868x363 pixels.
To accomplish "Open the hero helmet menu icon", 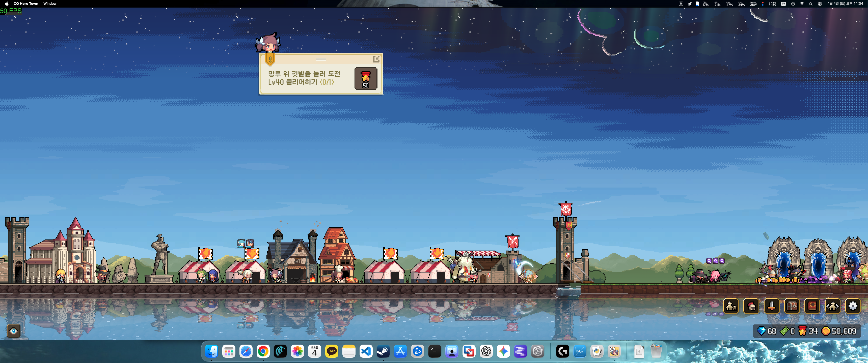I will 751,306.
